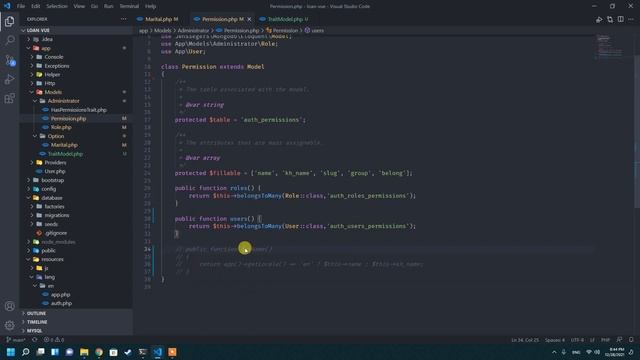
Task: Split the editor to the right
Action: (620, 19)
